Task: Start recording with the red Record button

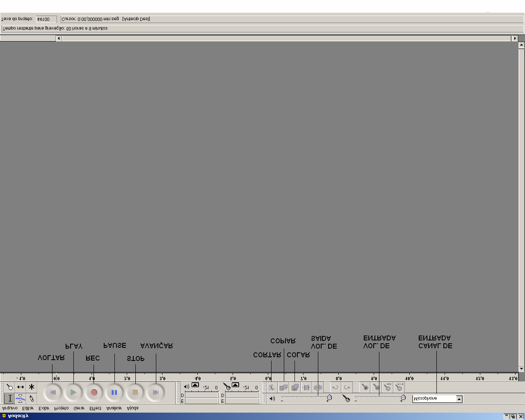Action: (x=94, y=393)
